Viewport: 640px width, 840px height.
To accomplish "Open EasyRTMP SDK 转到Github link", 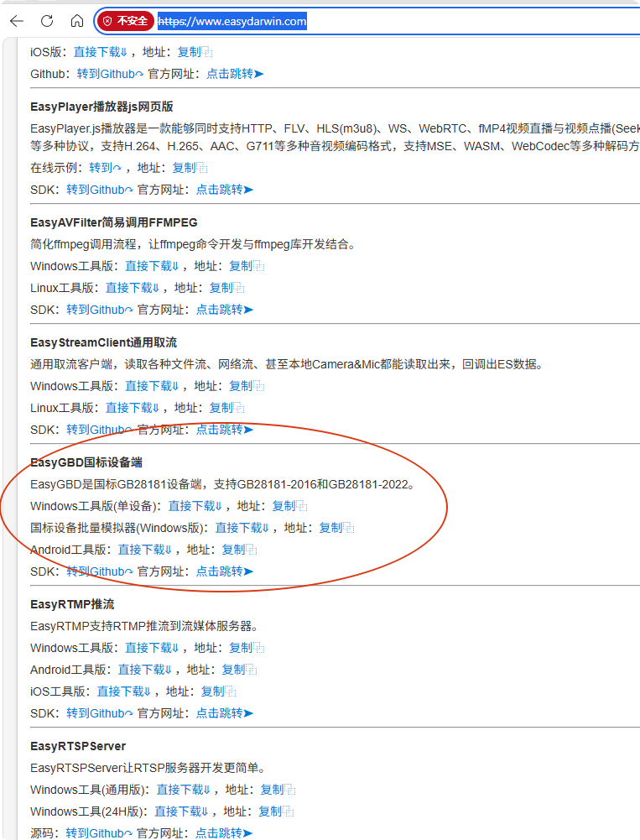I will (x=100, y=713).
